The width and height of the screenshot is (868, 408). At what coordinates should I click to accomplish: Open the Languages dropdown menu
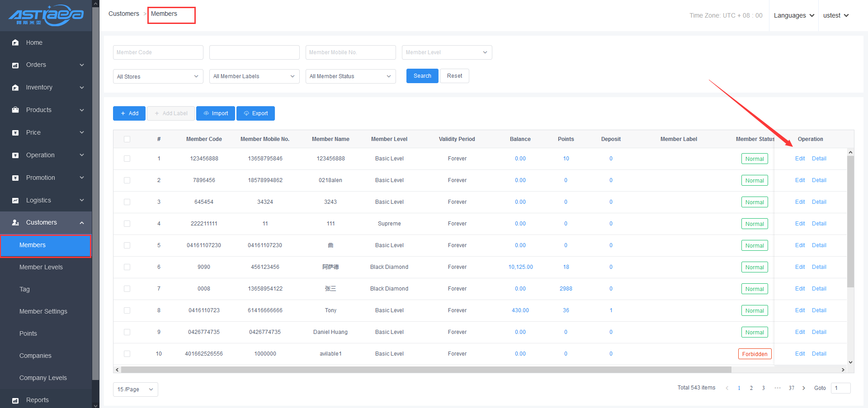(794, 15)
